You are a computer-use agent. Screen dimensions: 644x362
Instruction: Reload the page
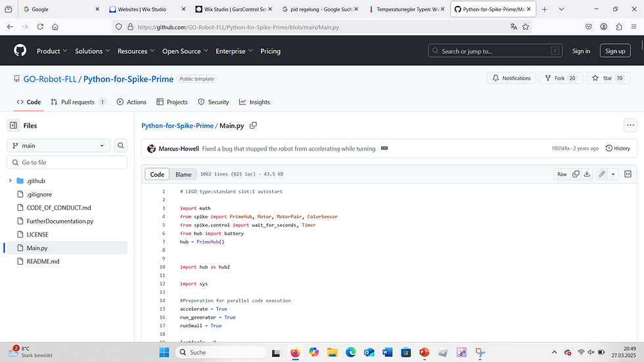coord(40,27)
